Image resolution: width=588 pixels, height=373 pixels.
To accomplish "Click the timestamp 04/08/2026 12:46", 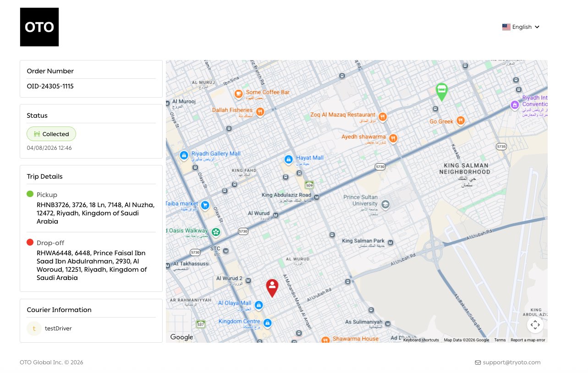I will point(49,148).
